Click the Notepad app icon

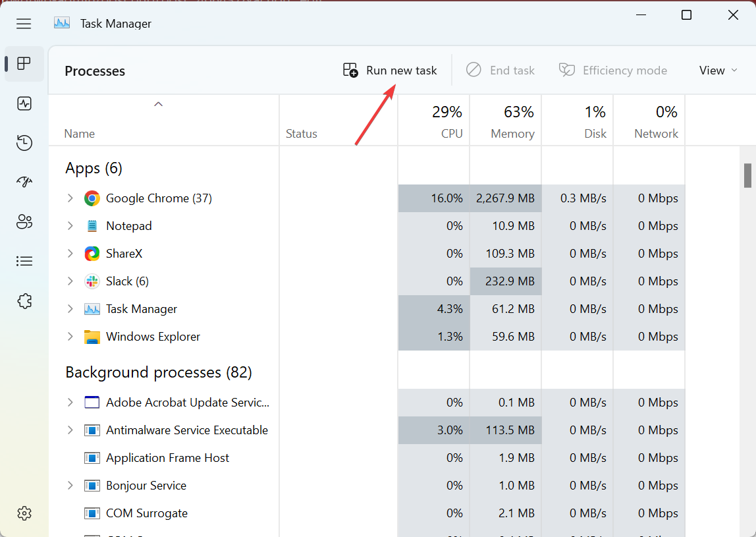coord(92,226)
